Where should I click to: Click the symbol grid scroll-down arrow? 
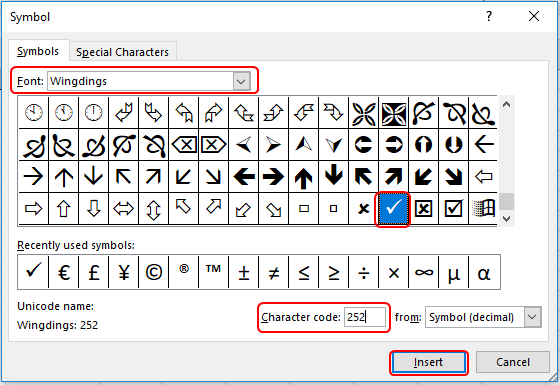(506, 219)
